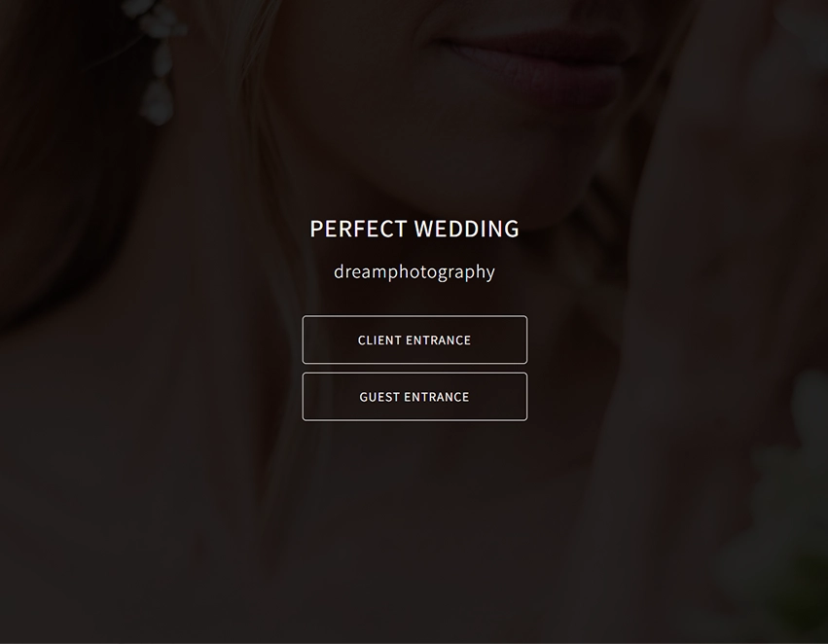This screenshot has width=828, height=644.
Task: Select the GUEST ENTRANCE label text
Action: (x=414, y=397)
